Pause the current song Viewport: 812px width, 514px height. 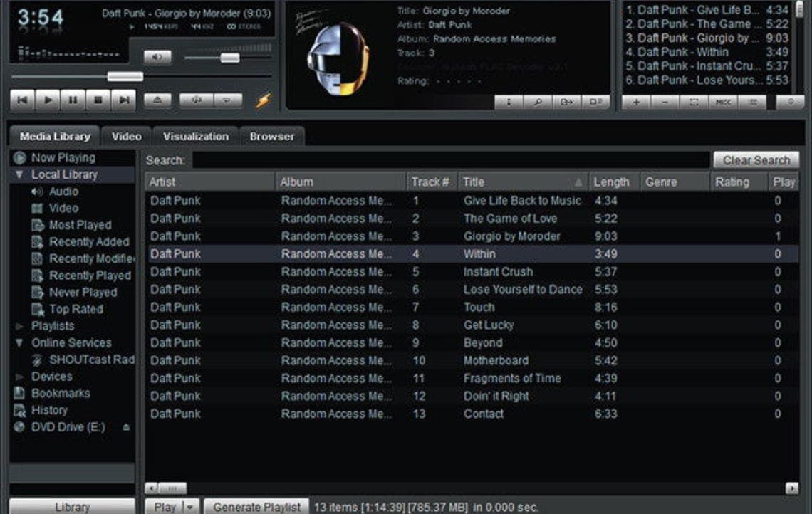coord(73,100)
